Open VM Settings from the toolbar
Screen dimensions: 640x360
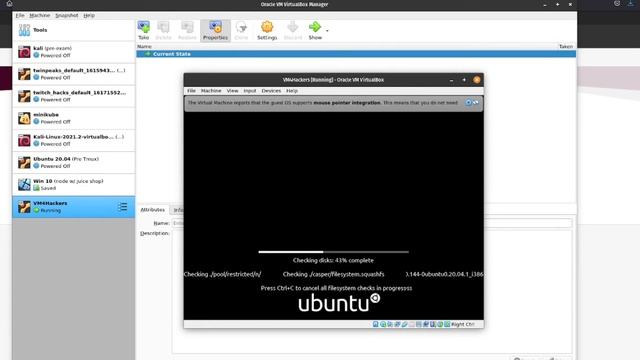267,31
